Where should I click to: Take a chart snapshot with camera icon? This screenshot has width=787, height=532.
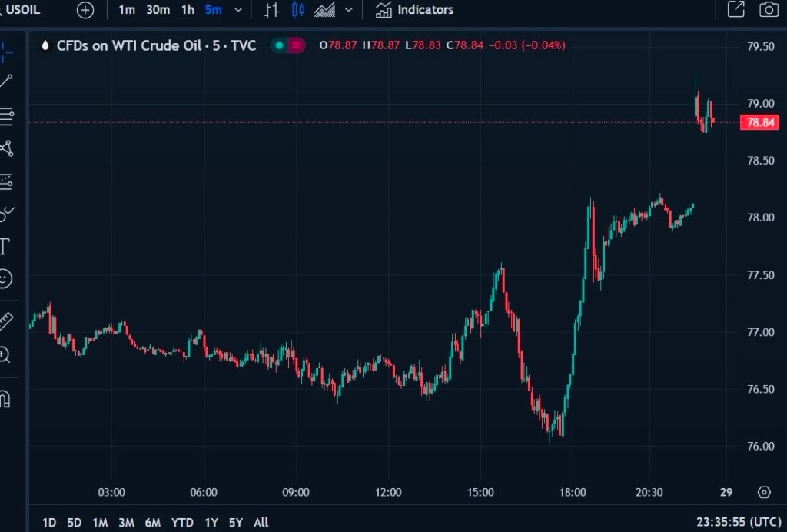click(767, 10)
